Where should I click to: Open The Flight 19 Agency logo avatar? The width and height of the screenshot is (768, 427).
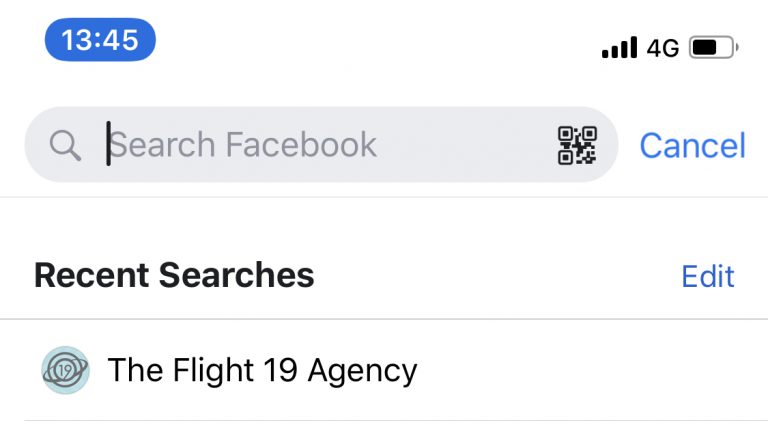[66, 370]
